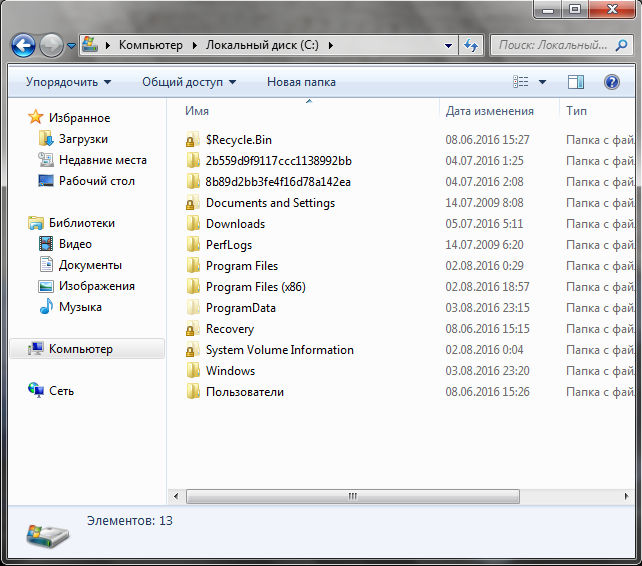642x566 pixels.
Task: Select the Program Files (x86) folder
Action: pyautogui.click(x=255, y=287)
